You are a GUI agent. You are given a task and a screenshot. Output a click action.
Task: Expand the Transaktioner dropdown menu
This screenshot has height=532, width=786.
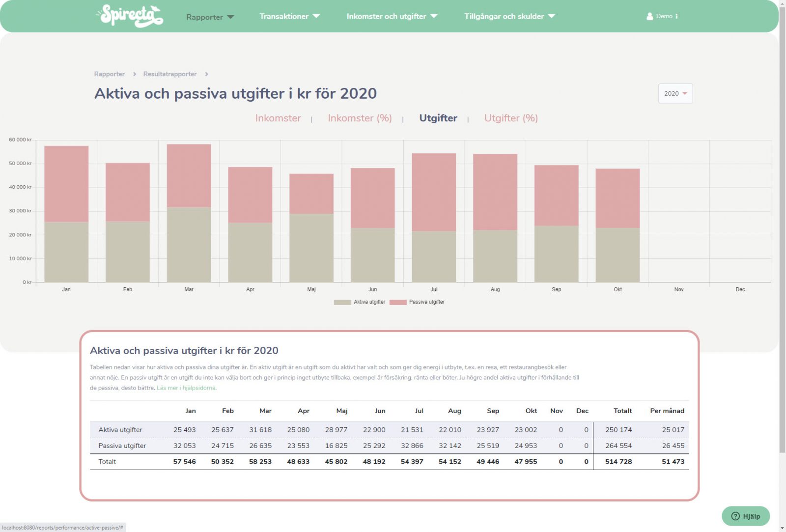click(x=289, y=16)
